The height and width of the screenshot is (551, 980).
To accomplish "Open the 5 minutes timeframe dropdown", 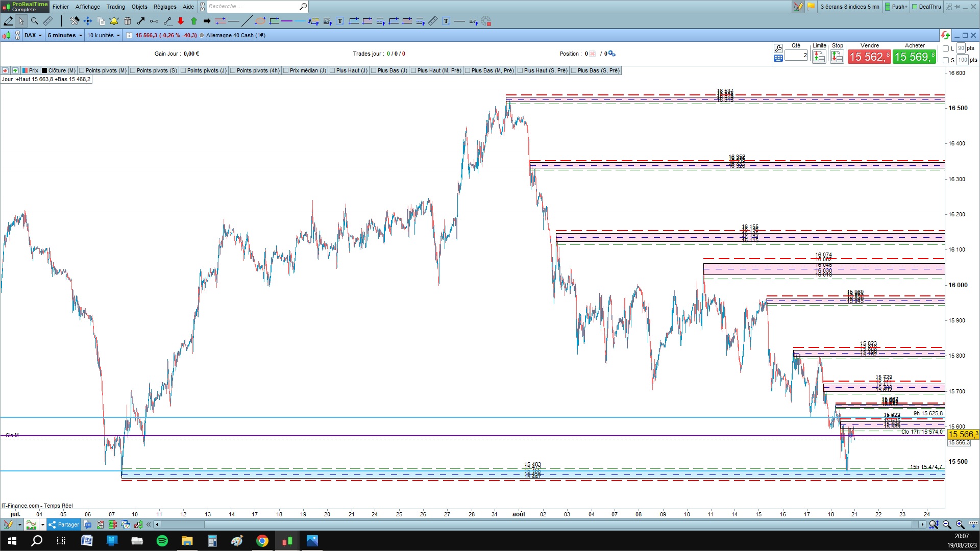I will coord(65,35).
